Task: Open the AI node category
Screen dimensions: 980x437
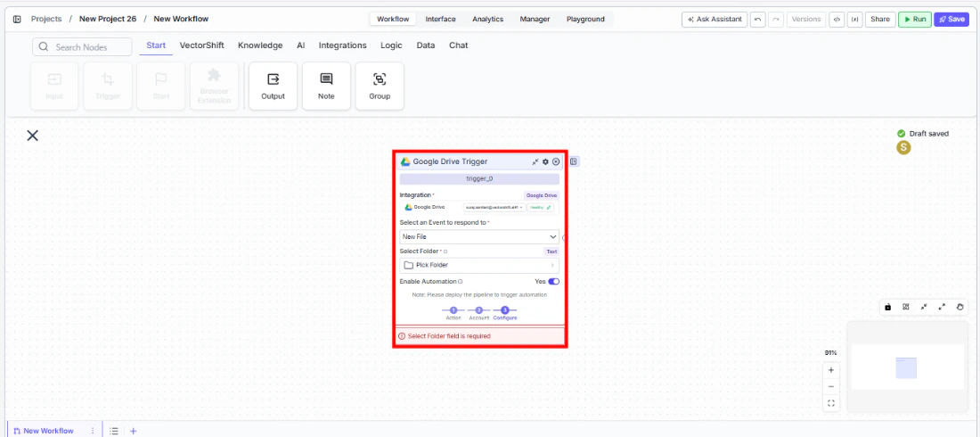Action: pos(300,45)
